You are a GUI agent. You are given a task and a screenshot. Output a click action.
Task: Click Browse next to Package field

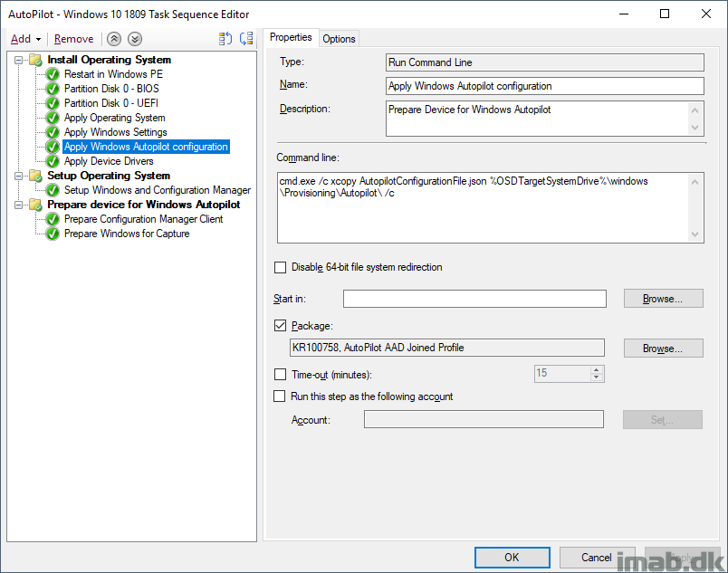point(663,349)
